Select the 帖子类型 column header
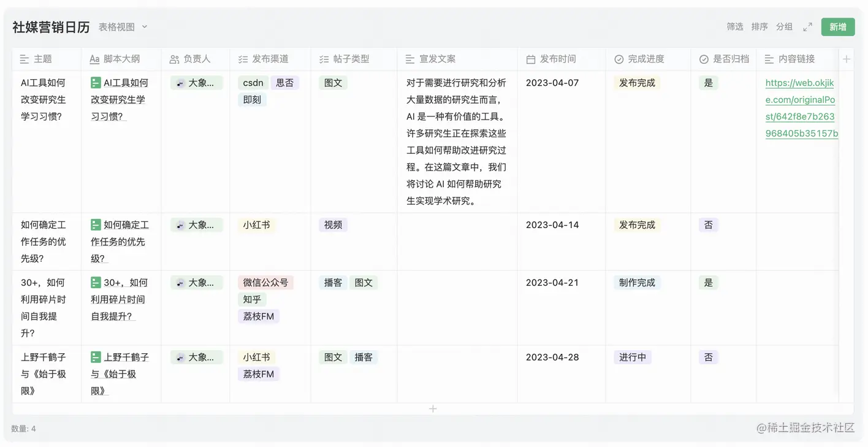This screenshot has width=868, height=447. (354, 59)
